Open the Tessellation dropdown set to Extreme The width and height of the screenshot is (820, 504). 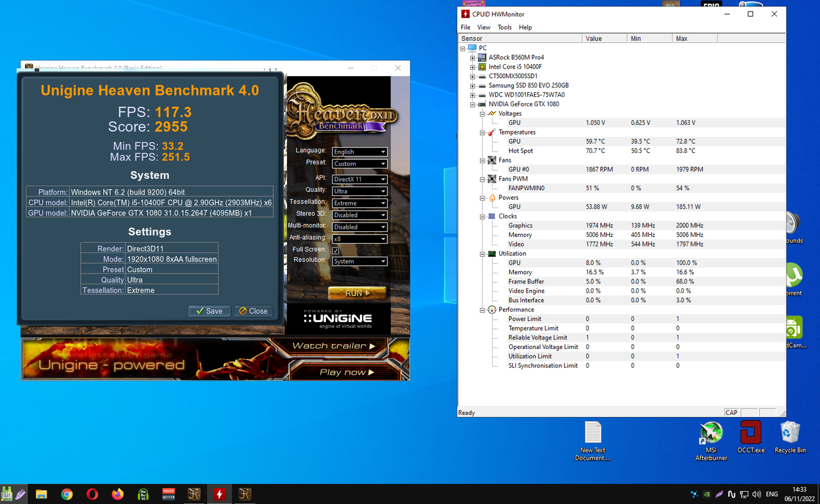tap(359, 203)
